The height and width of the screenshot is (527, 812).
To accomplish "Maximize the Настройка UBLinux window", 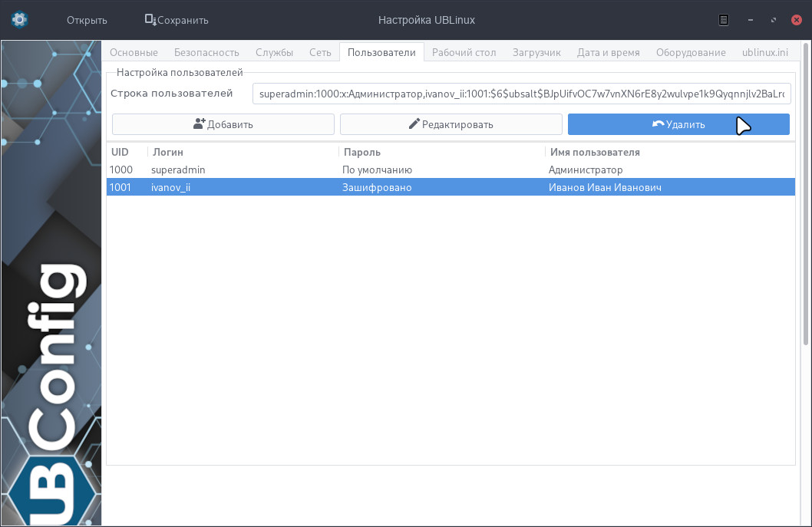I will click(x=773, y=20).
